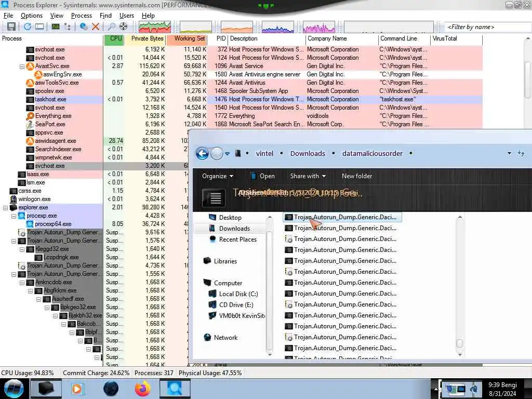This screenshot has width=532, height=399.
Task: Select the aswEngSrv.exe process icon
Action: 38,74
